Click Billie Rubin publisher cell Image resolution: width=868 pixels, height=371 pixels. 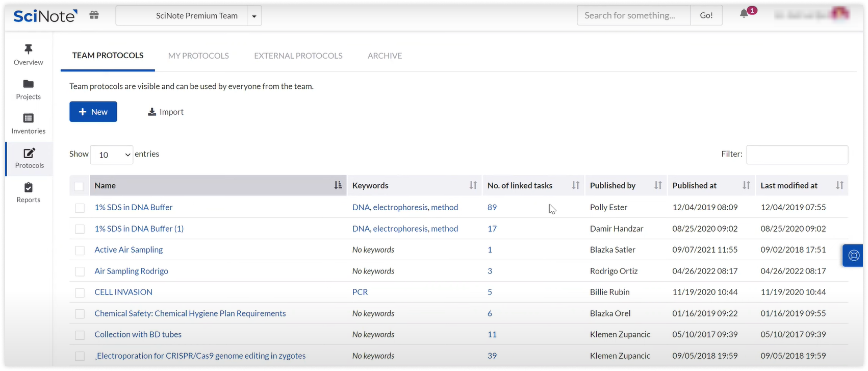610,292
